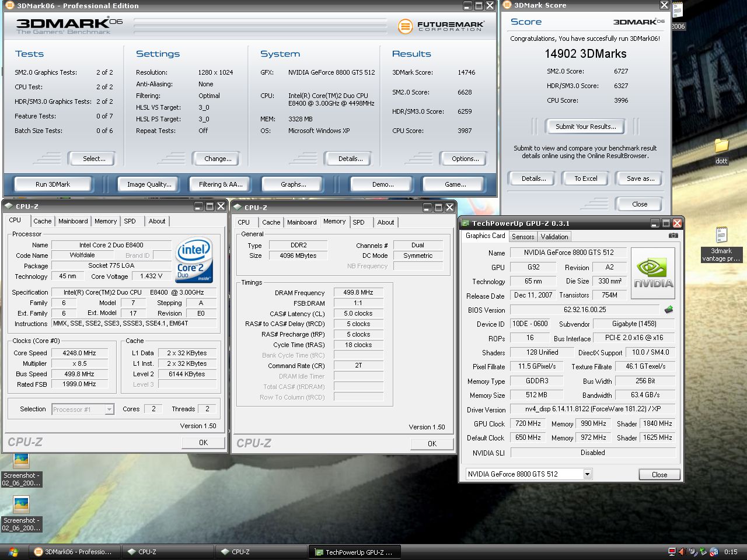Select the Graphics Card tab in GPU-Z
The image size is (747, 560).
coord(485,236)
